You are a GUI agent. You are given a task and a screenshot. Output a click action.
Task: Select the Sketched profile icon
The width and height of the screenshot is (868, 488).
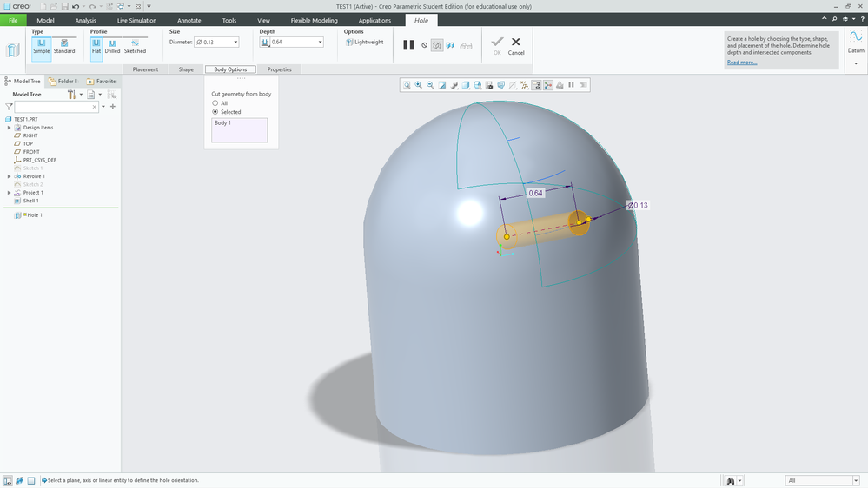pos(135,45)
